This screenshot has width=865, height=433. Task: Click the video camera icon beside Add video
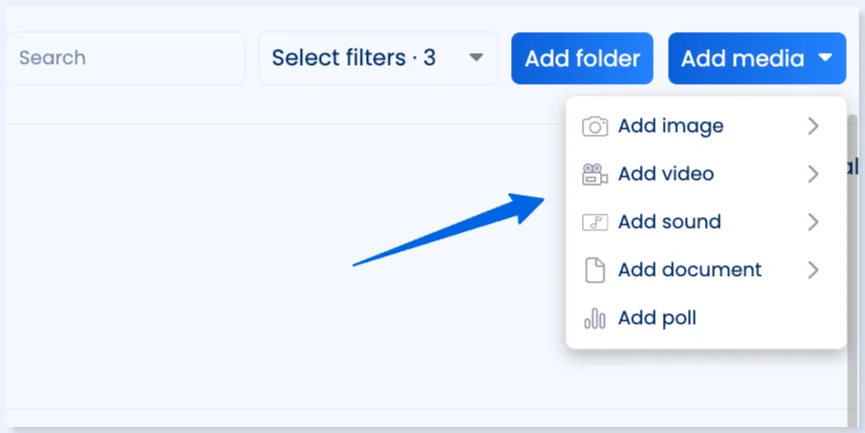[x=595, y=174]
